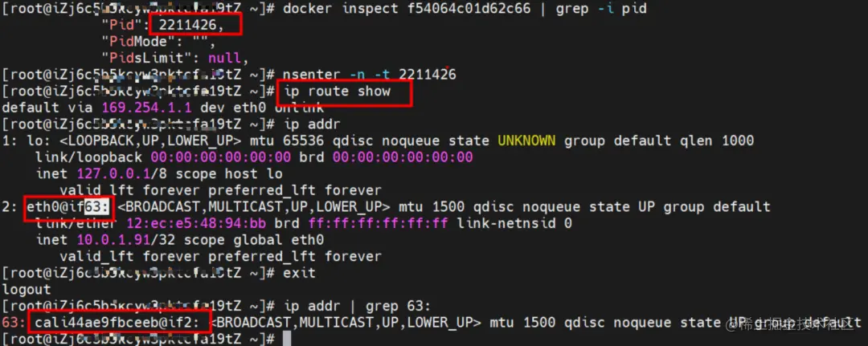Click the logout output line

coord(27,289)
